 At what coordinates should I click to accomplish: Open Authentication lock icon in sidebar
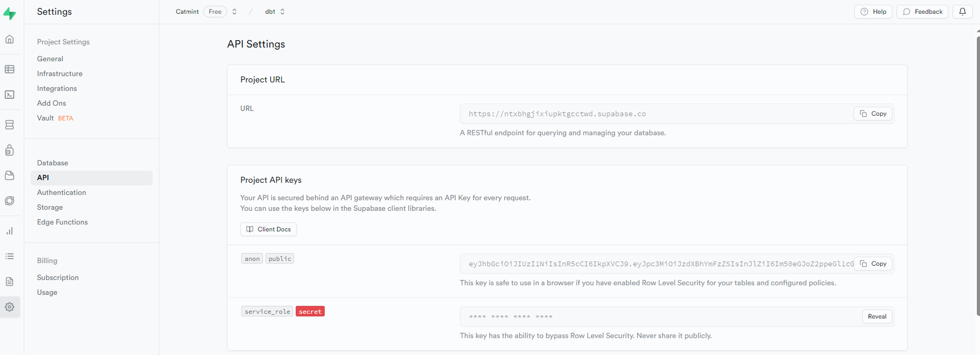pyautogui.click(x=10, y=151)
